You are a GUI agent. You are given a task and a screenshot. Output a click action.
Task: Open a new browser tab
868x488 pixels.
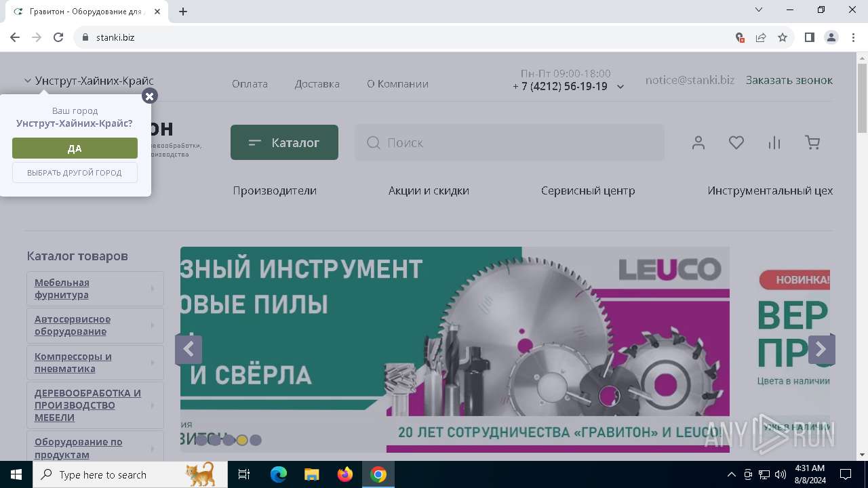click(183, 12)
